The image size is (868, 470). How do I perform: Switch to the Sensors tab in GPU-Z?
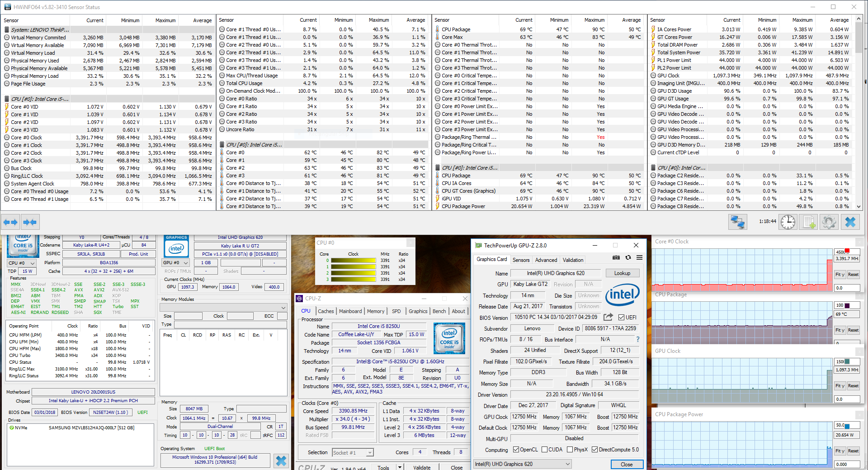tap(521, 260)
